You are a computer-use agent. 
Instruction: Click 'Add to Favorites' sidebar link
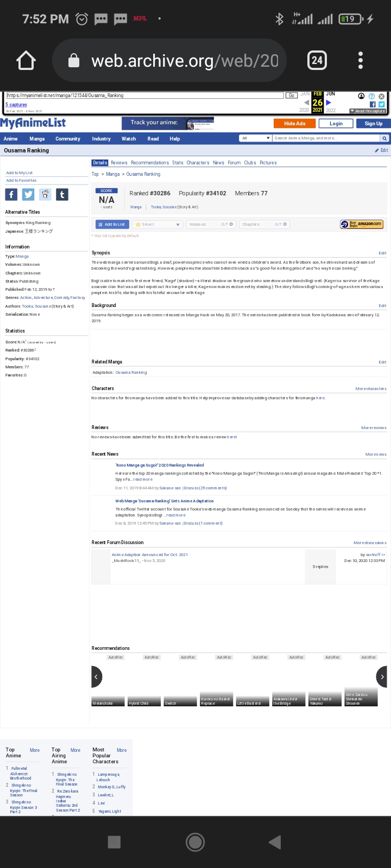pyautogui.click(x=21, y=180)
